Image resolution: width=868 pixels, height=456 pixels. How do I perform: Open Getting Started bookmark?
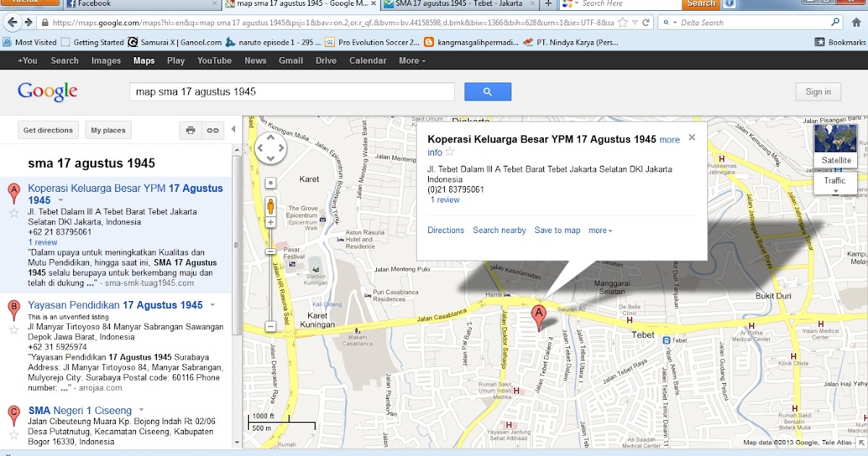point(93,42)
